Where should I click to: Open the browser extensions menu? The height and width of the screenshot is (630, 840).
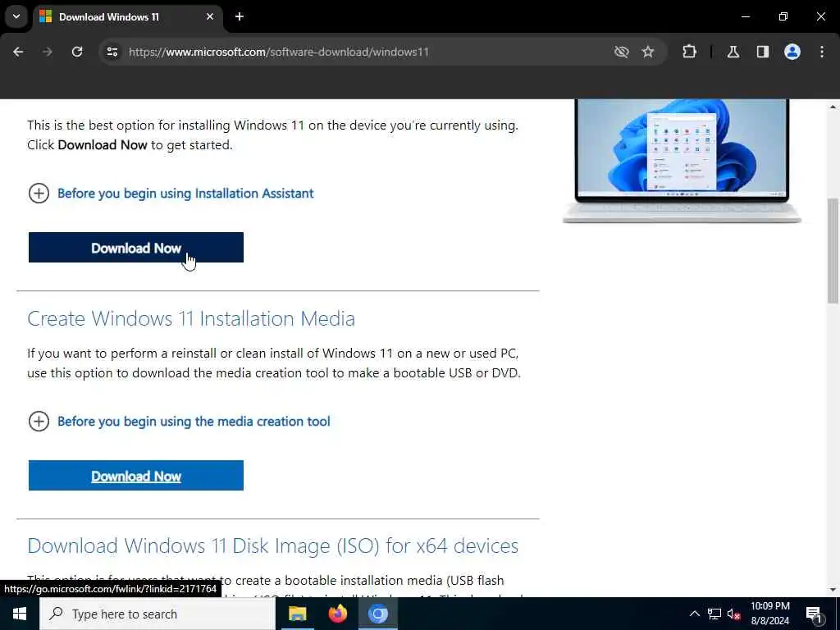689,52
